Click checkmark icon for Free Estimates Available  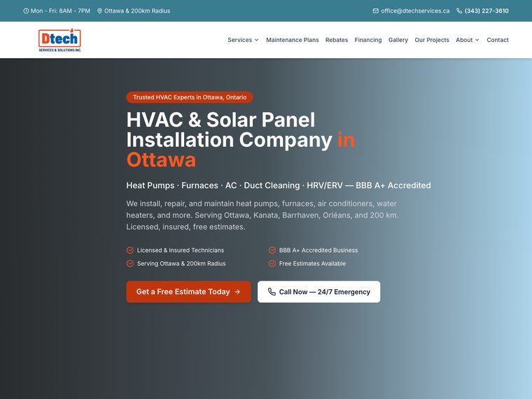(x=272, y=263)
